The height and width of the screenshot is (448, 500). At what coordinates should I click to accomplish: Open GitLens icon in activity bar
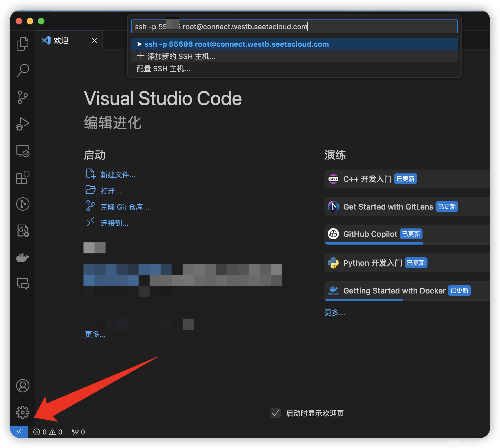pyautogui.click(x=23, y=204)
